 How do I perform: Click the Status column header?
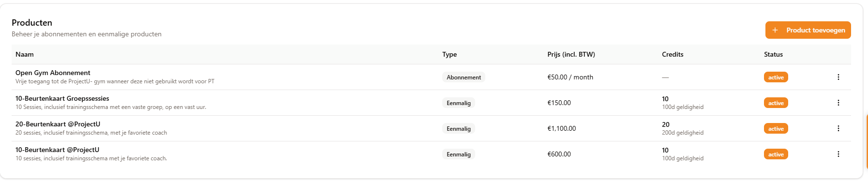(x=773, y=54)
